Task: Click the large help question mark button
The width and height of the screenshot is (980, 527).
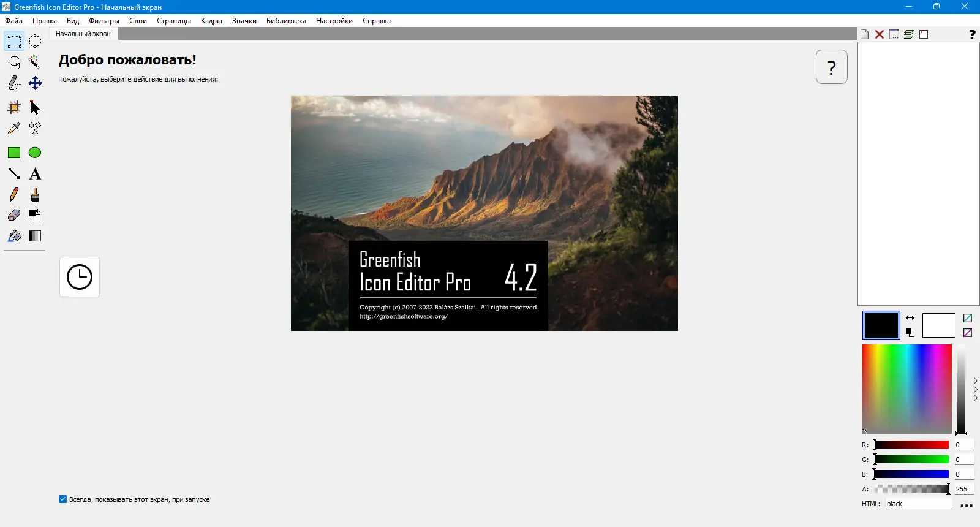Action: pyautogui.click(x=832, y=67)
